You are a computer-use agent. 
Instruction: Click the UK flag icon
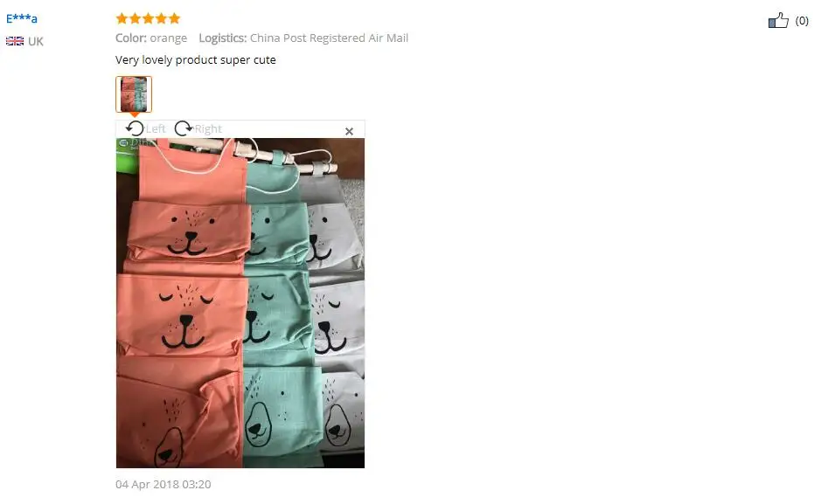pos(15,41)
